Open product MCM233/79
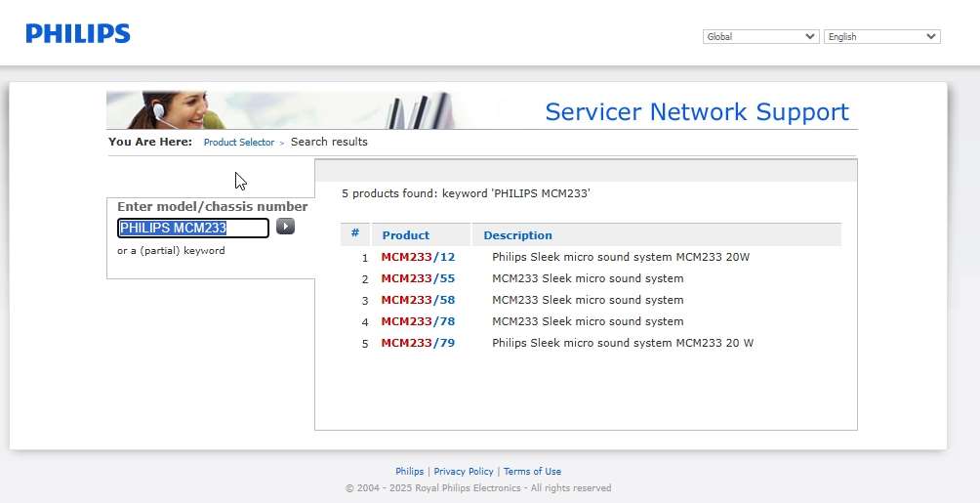 click(x=418, y=343)
